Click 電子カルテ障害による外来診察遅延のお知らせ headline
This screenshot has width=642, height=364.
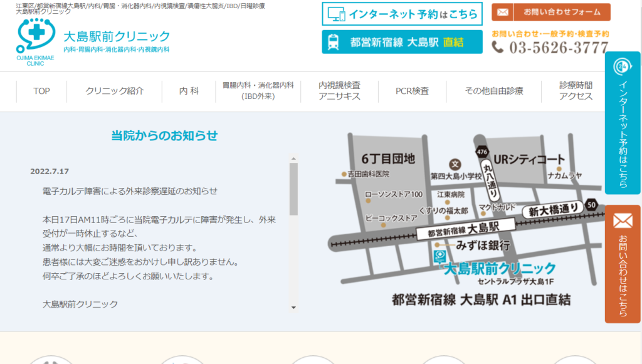(x=130, y=191)
